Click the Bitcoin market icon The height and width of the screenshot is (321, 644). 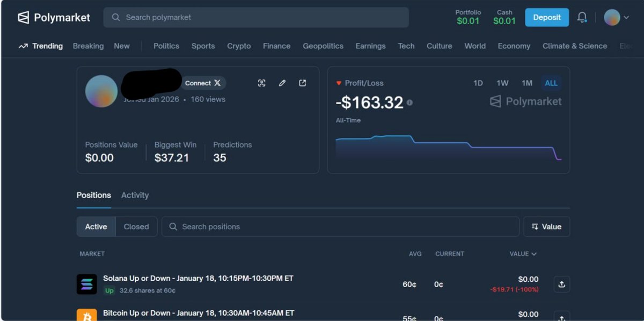pos(87,315)
